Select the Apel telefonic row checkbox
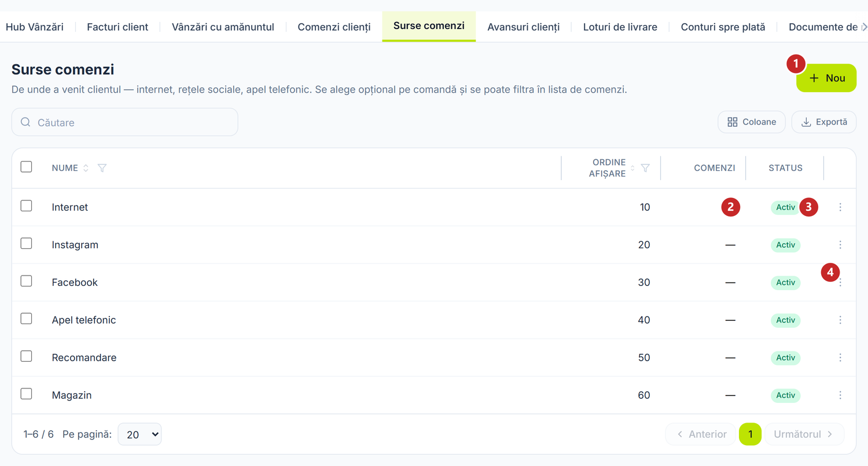868x466 pixels. 26,318
